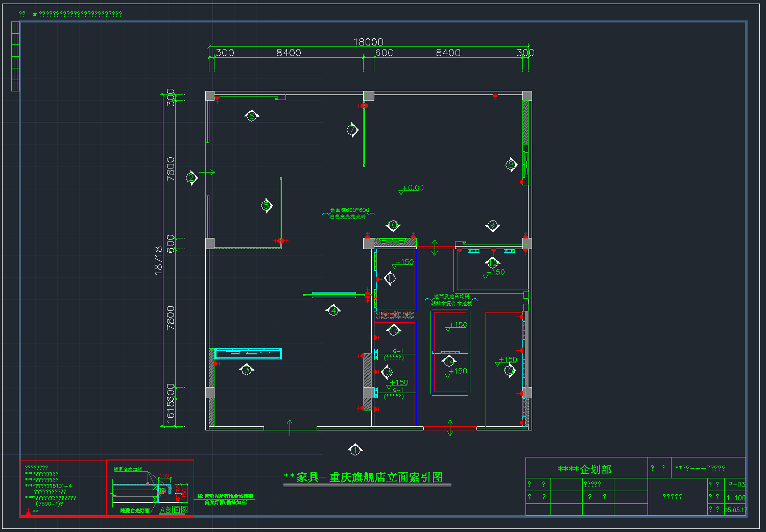Pick elevation marker number 6

(x=252, y=116)
